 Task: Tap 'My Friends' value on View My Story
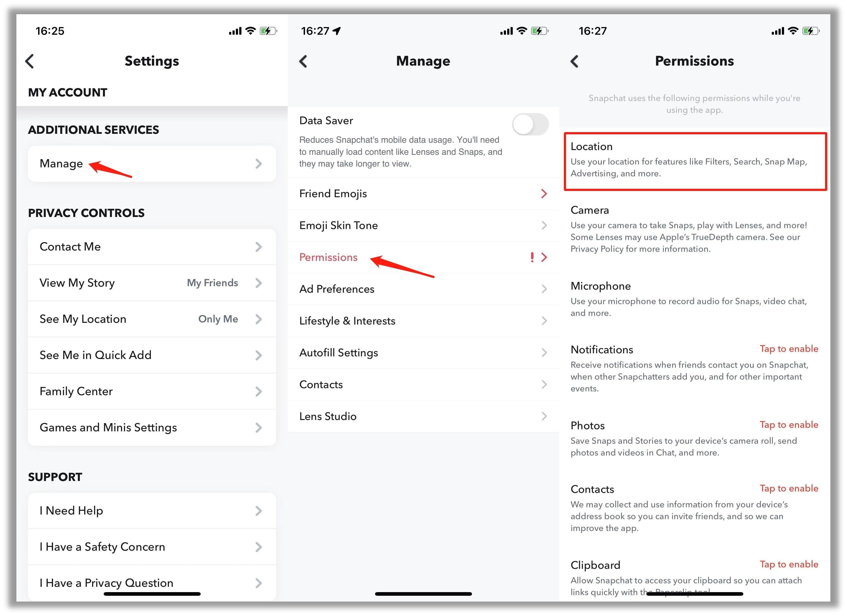click(212, 283)
